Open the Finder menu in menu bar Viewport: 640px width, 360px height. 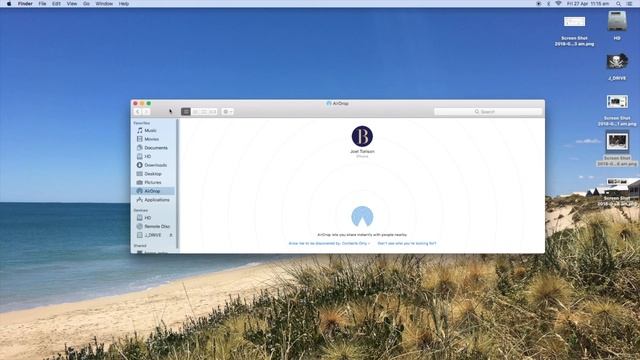tap(25, 4)
